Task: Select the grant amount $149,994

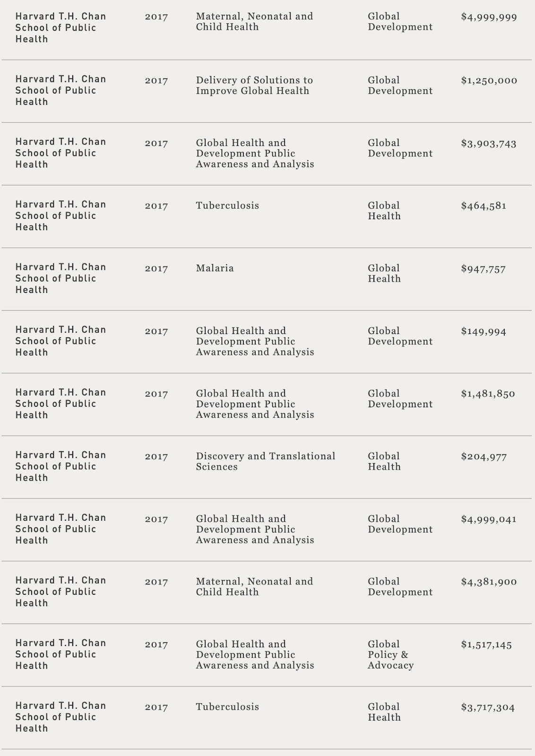Action: [x=483, y=332]
